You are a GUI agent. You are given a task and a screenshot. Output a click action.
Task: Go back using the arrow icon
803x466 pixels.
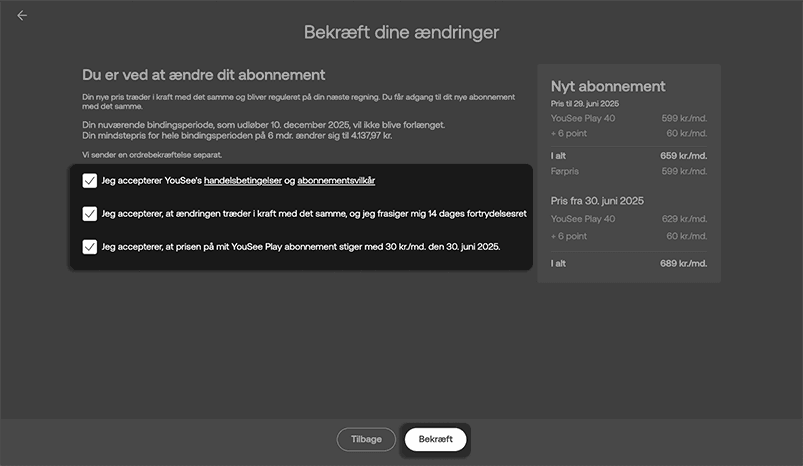[x=22, y=16]
